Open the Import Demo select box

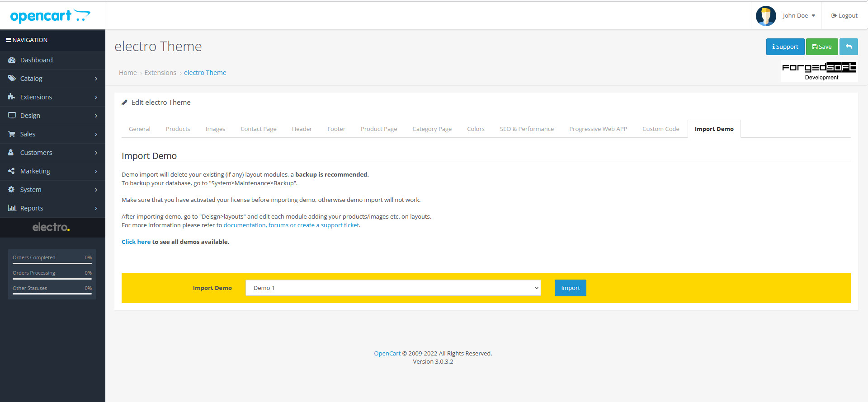(x=393, y=288)
